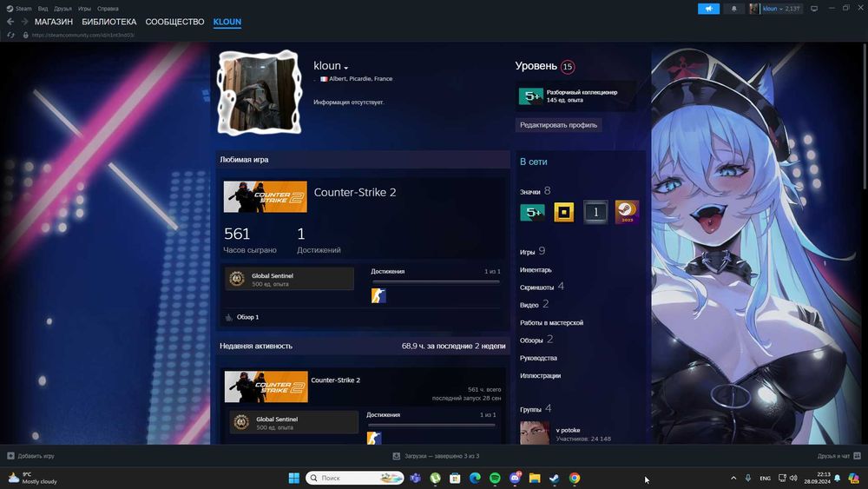This screenshot has height=489, width=868.
Task: Click the Steam icon in the taskbar
Action: (x=555, y=478)
